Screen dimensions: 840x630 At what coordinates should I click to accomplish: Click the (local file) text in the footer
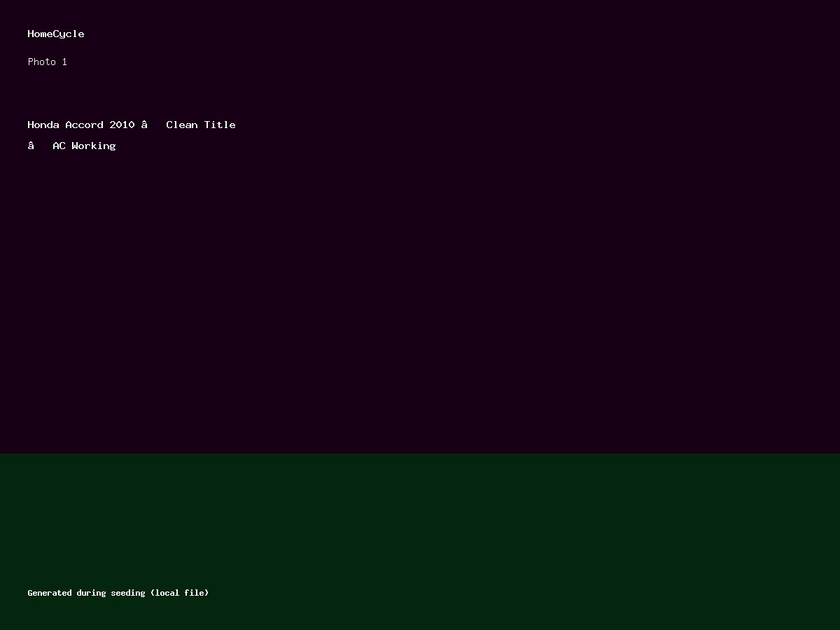179,593
